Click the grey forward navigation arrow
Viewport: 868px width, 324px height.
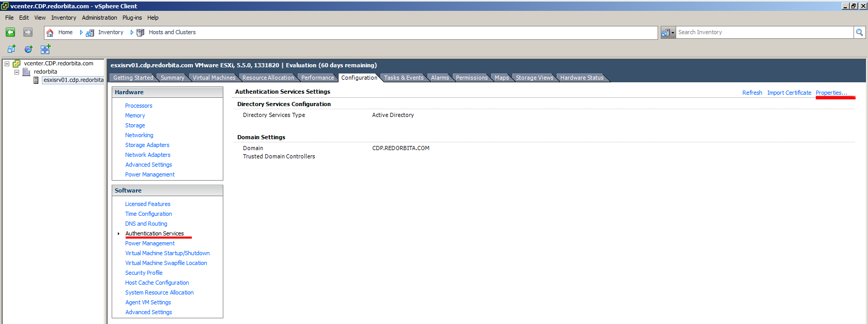point(28,32)
